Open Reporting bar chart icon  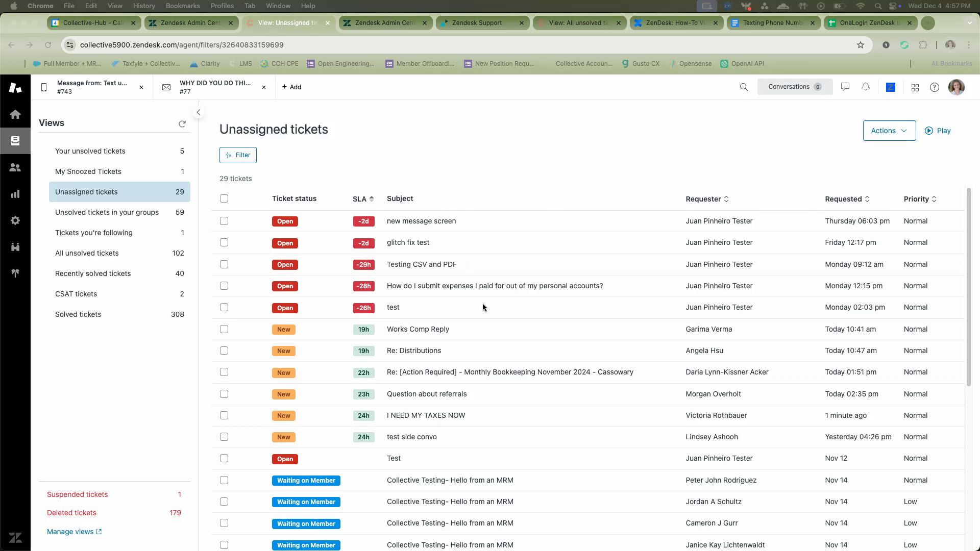15,194
